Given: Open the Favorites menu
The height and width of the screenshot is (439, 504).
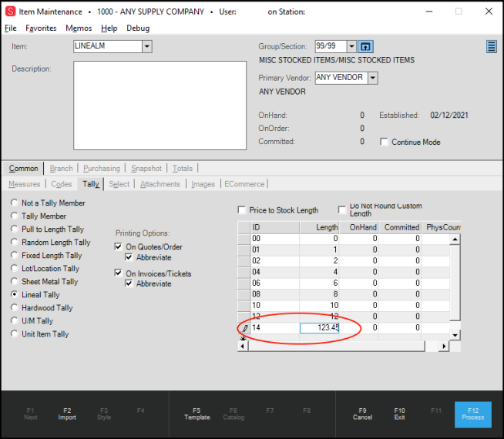Looking at the screenshot, I should point(41,28).
